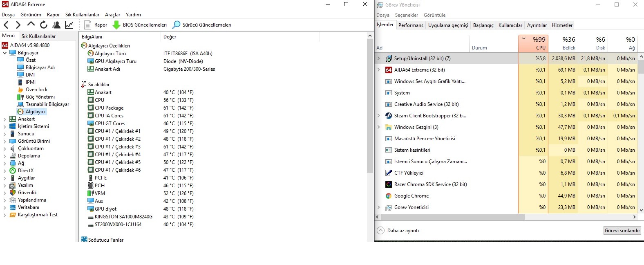Screen dimensions: 644x265
Task: Select IPMI item in tree
Action: pyautogui.click(x=27, y=82)
